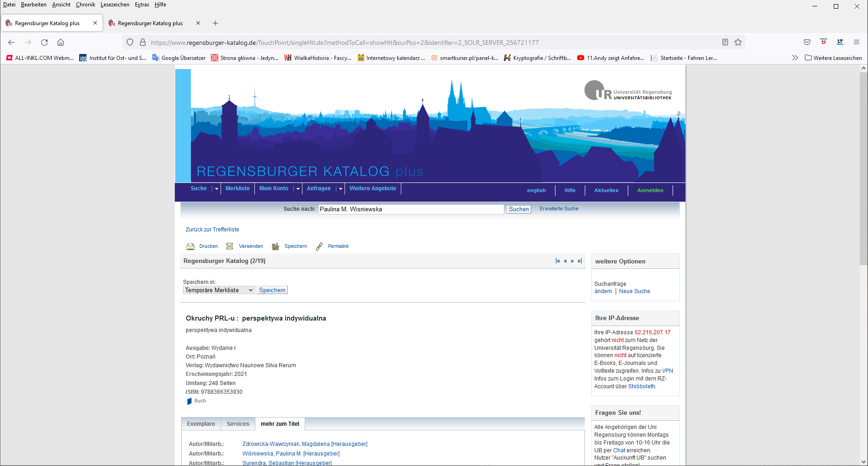Image resolution: width=868 pixels, height=466 pixels.
Task: Click the Permalink chain icon
Action: click(x=319, y=246)
